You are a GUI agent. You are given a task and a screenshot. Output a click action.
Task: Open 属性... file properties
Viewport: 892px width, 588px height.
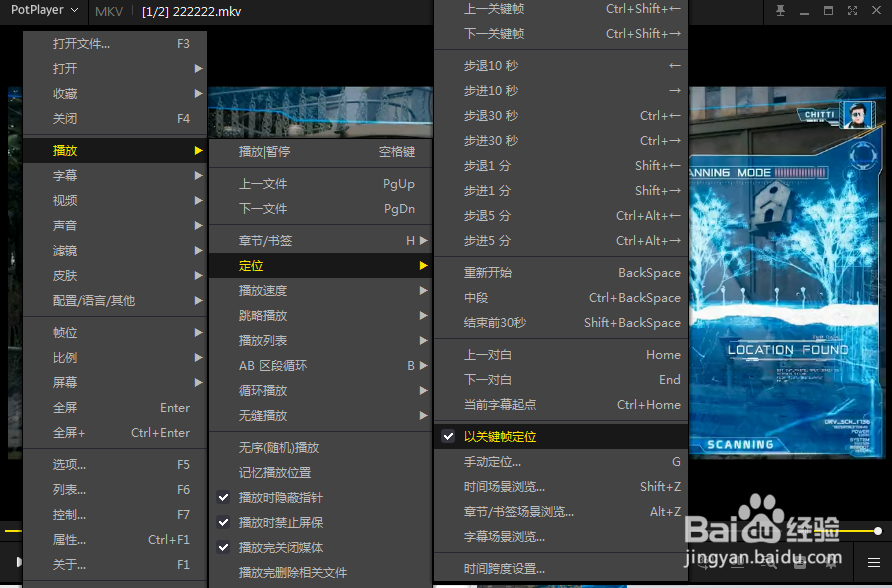pos(115,540)
